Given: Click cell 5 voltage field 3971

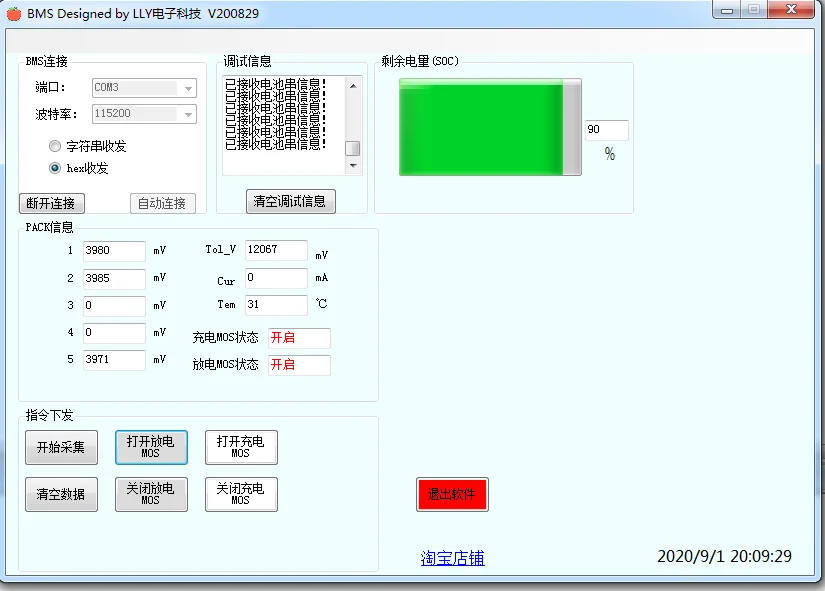Looking at the screenshot, I should click(114, 360).
